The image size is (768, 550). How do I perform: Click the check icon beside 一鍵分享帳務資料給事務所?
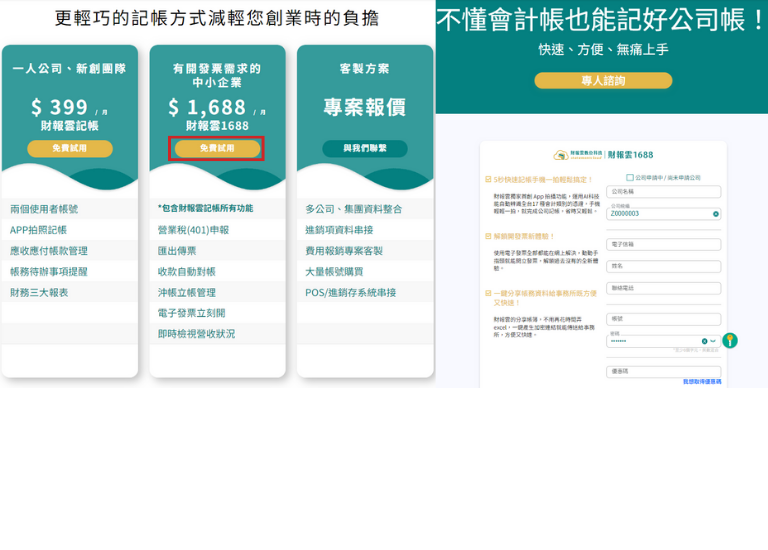coord(488,293)
